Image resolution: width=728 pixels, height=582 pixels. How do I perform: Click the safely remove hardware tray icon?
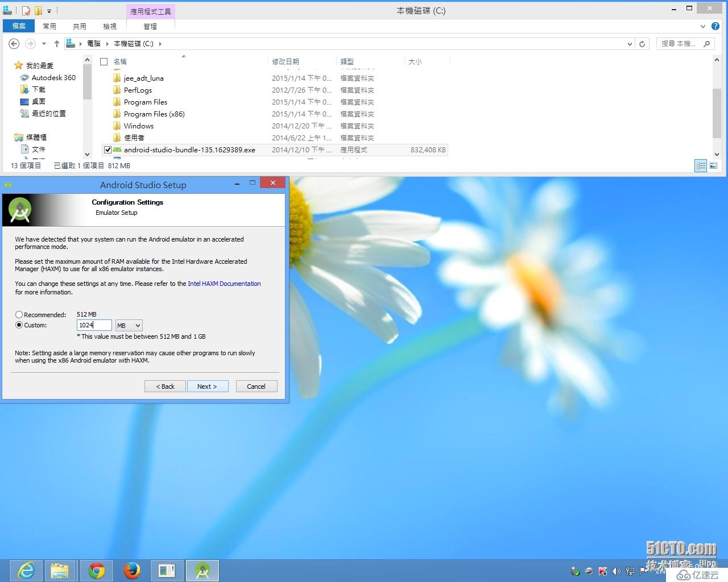point(575,571)
